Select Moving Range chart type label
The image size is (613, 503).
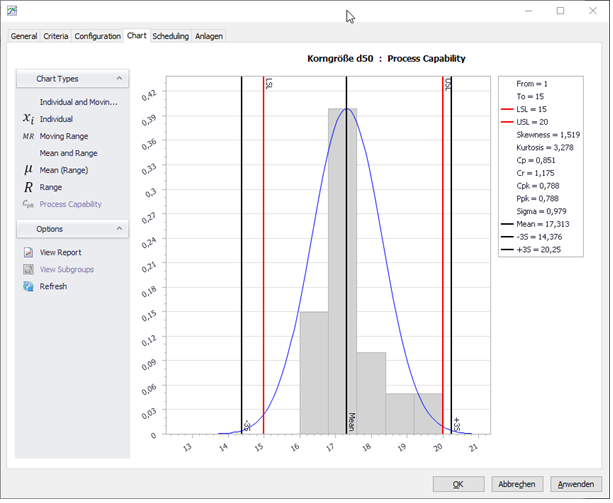coord(64,136)
